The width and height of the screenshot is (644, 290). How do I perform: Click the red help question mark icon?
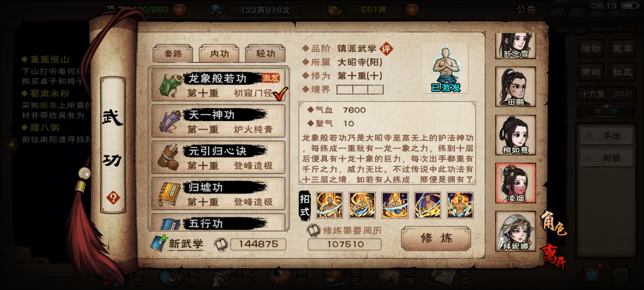(113, 198)
